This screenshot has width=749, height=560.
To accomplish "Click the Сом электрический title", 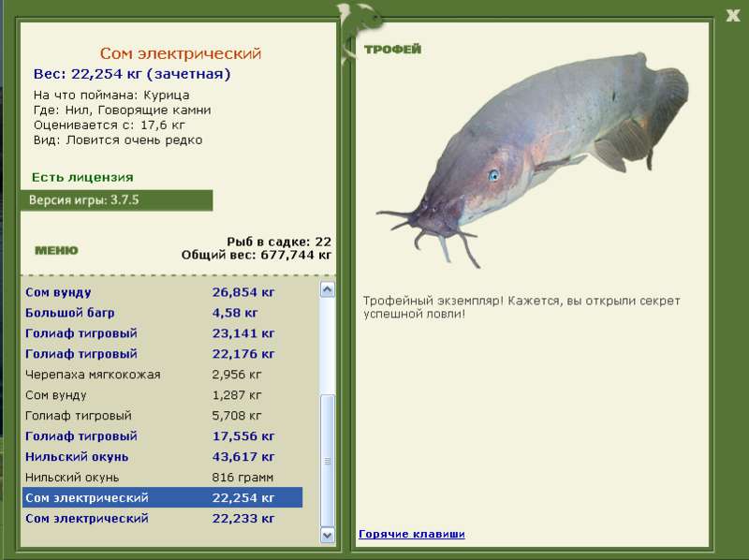I will pos(181,53).
